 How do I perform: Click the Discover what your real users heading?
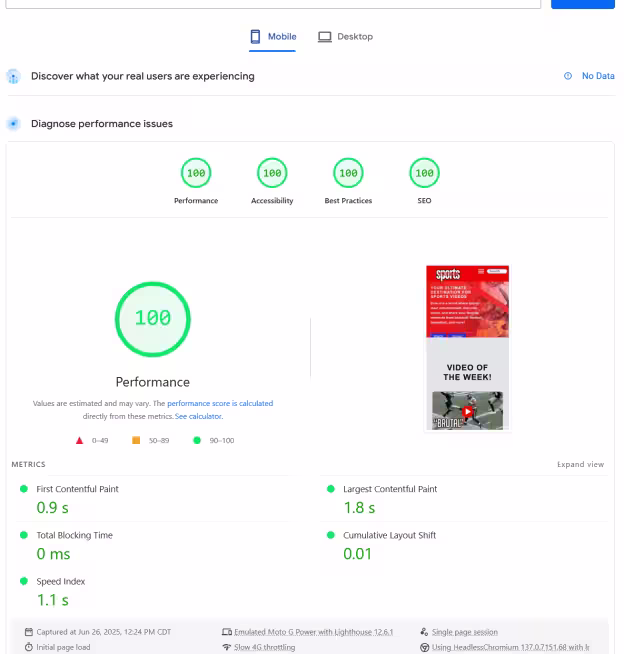point(143,76)
